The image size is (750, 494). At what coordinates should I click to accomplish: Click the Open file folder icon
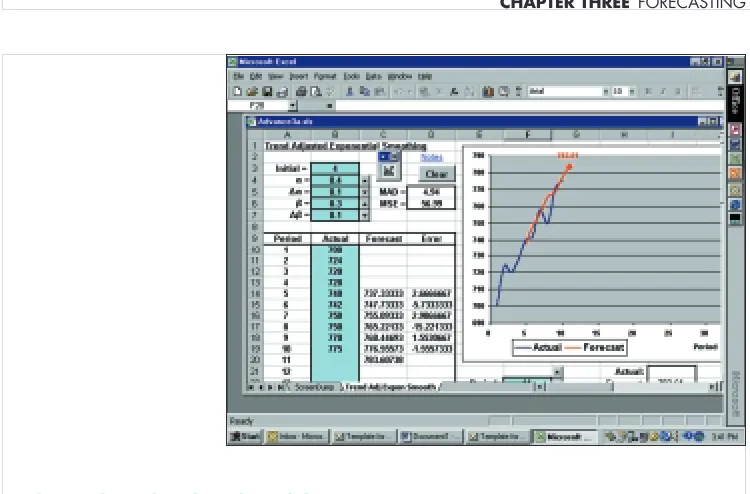(252, 91)
